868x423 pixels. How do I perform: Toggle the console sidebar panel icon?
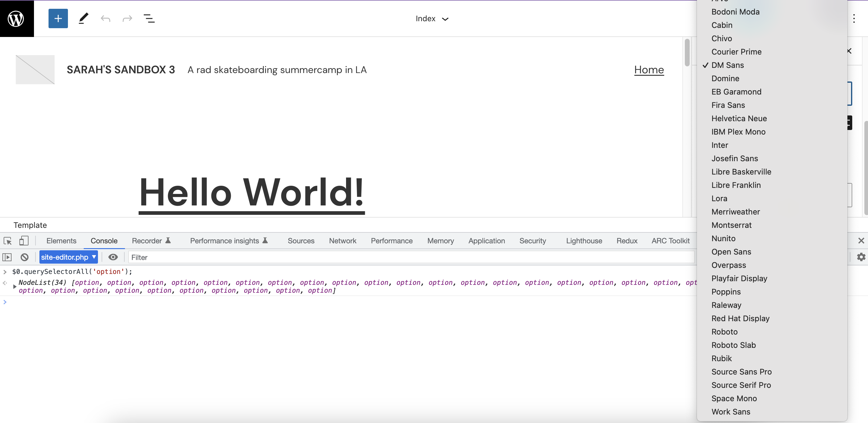coord(7,257)
